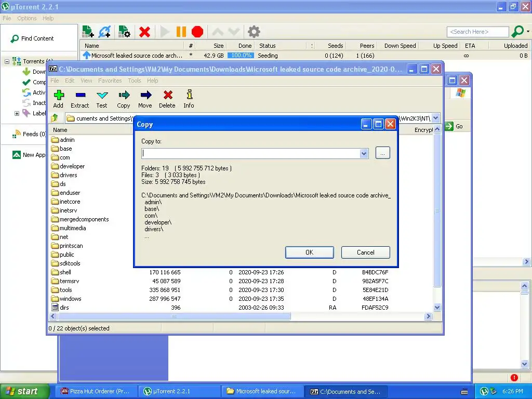Image resolution: width=532 pixels, height=399 pixels.
Task: Switch to µTorrent 2.2.1 taskbar item
Action: 179,391
